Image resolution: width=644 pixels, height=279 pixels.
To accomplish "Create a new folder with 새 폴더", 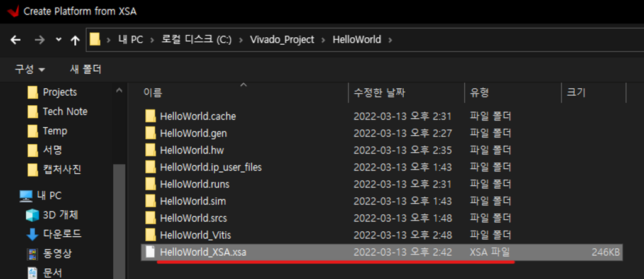I will pos(86,69).
